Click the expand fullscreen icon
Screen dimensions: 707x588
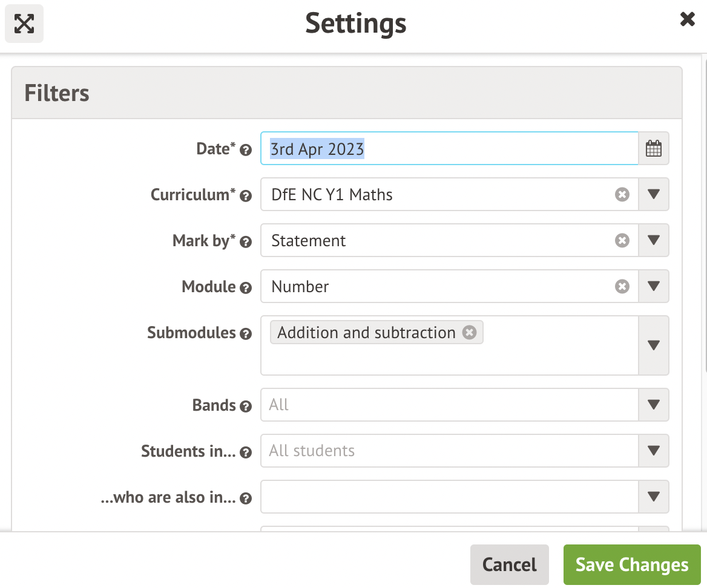tap(24, 24)
